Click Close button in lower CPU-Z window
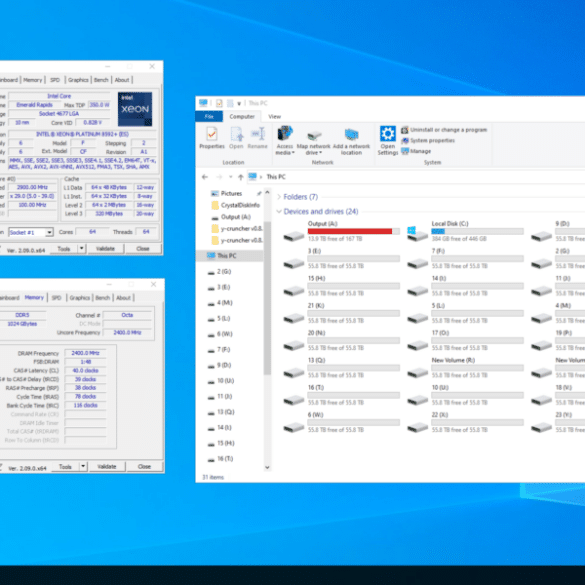The width and height of the screenshot is (585, 585). 144,466
